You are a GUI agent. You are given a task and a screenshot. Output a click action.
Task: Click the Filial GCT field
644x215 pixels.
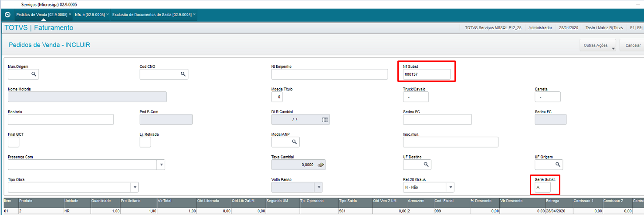pos(14,142)
